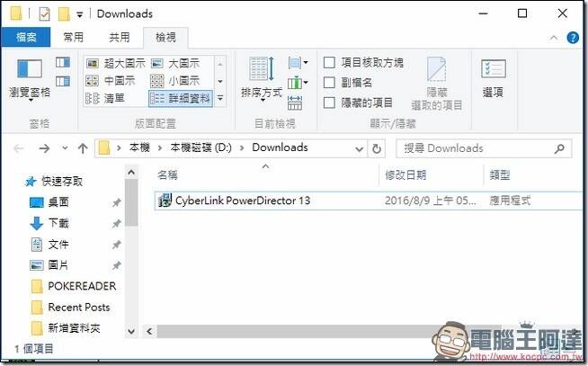The width and height of the screenshot is (588, 366).
Task: Select list (清單) layout
Action: (105, 98)
